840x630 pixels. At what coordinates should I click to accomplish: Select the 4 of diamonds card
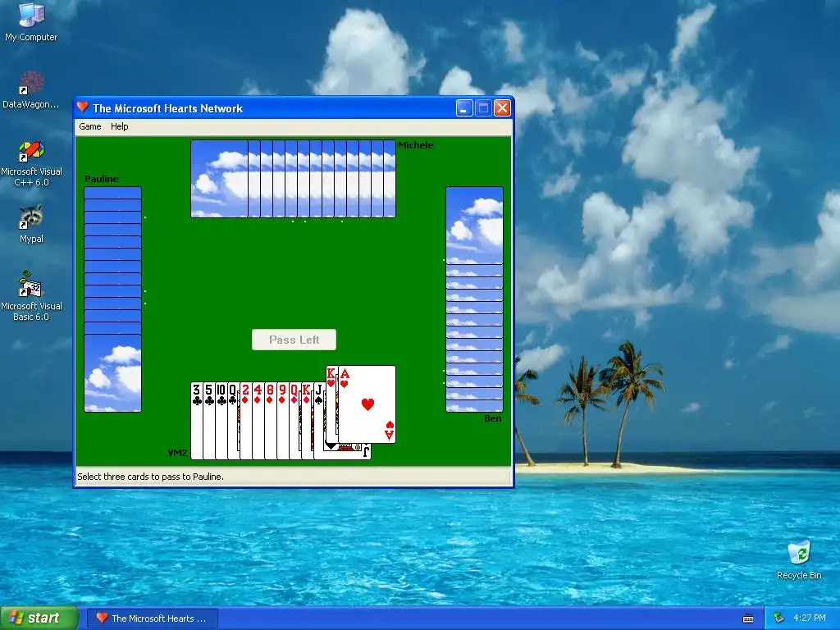pyautogui.click(x=258, y=421)
